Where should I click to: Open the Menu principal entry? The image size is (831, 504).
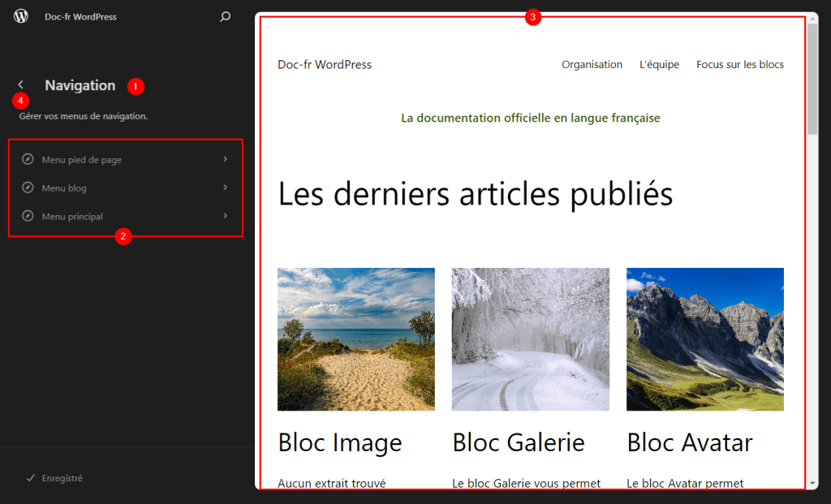point(126,216)
